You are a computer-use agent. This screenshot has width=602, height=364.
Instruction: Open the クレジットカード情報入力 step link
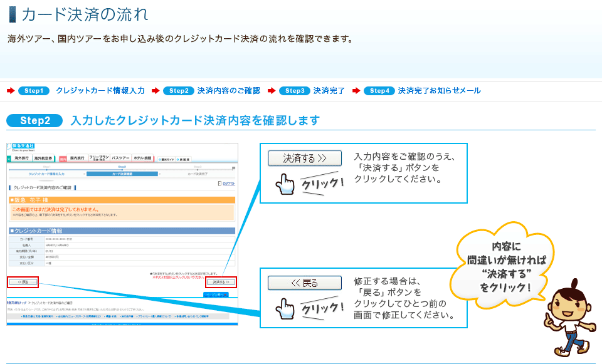pyautogui.click(x=100, y=90)
